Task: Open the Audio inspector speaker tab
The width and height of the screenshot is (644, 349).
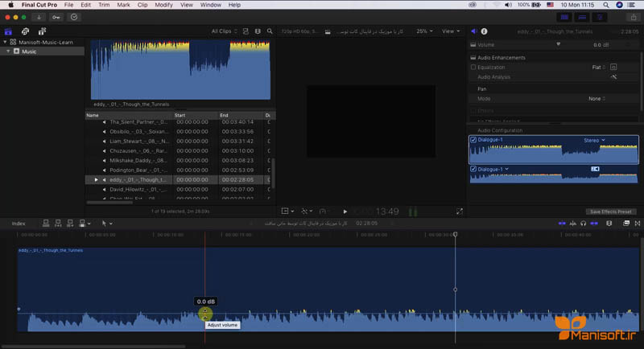Action: tap(474, 31)
